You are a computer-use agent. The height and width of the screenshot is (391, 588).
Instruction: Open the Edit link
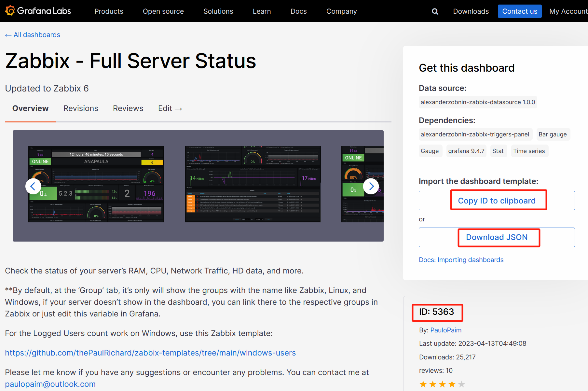170,108
